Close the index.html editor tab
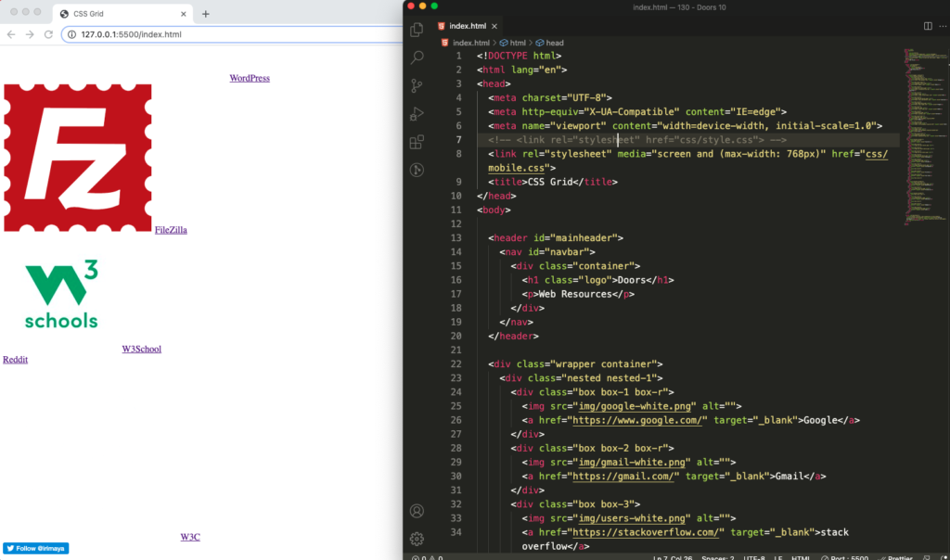Image resolution: width=950 pixels, height=560 pixels. coord(494,26)
